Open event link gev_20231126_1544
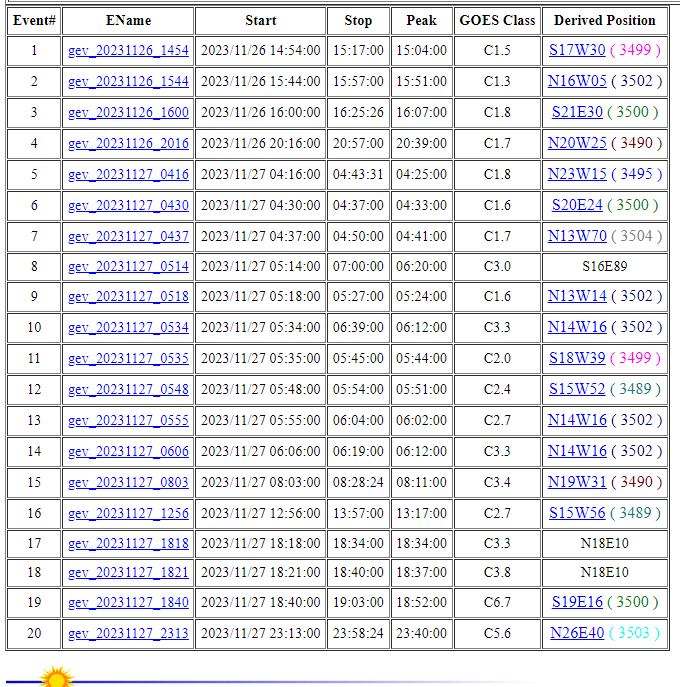This screenshot has height=687, width=680. coord(128,81)
